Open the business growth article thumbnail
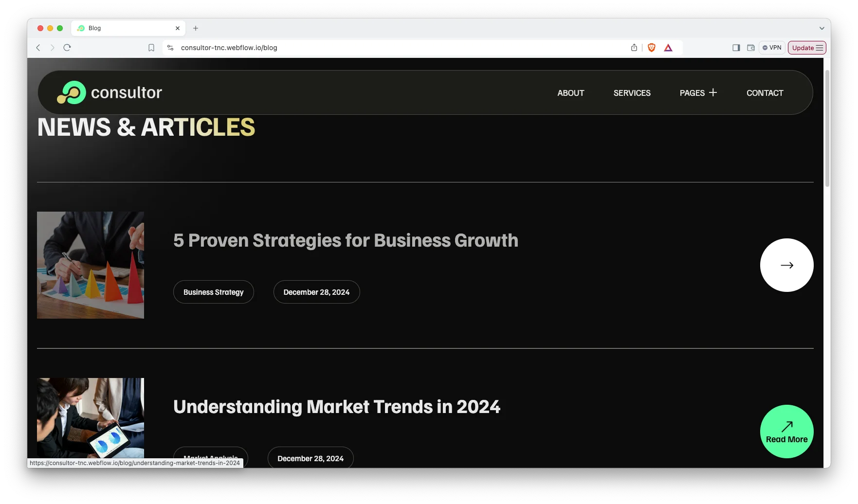Screen dimensions: 858x504 [x=91, y=265]
